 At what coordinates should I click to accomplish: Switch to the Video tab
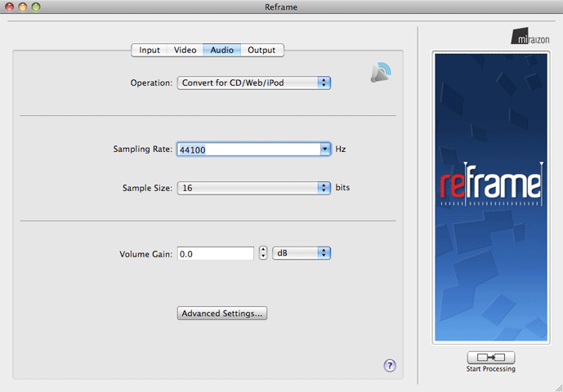(x=185, y=50)
